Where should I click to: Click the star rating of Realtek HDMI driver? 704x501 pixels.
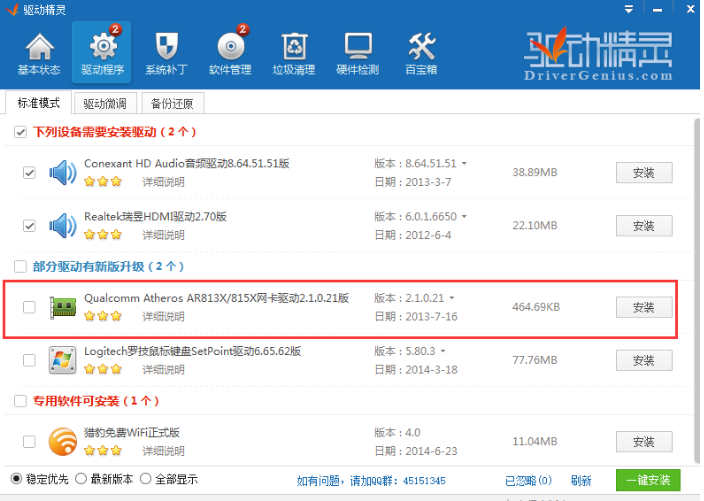(103, 234)
